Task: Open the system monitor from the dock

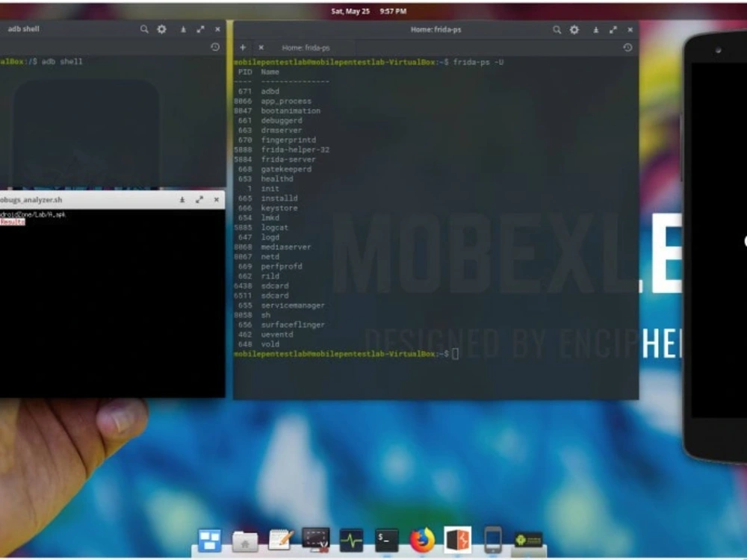Action: click(352, 541)
